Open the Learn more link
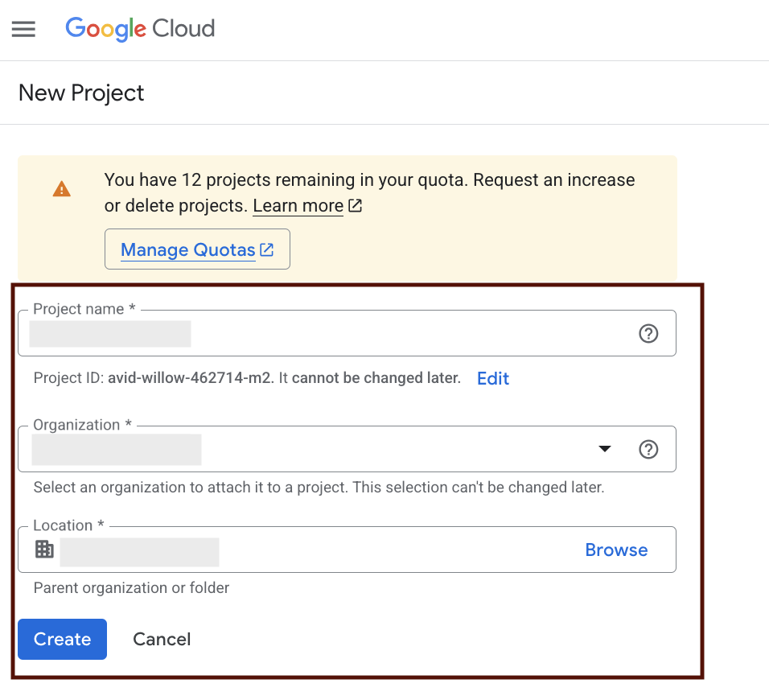 (298, 205)
